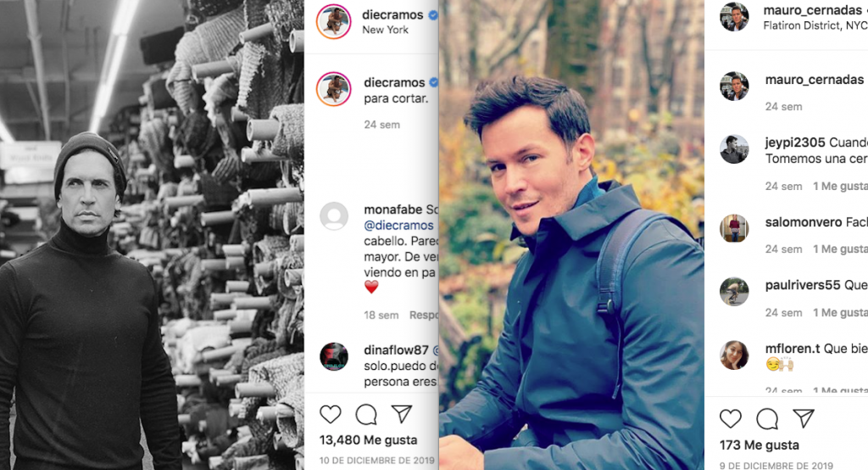Viewport: 868px width, 470px height.
Task: Open salomonvero commenter avatar
Action: click(x=734, y=228)
